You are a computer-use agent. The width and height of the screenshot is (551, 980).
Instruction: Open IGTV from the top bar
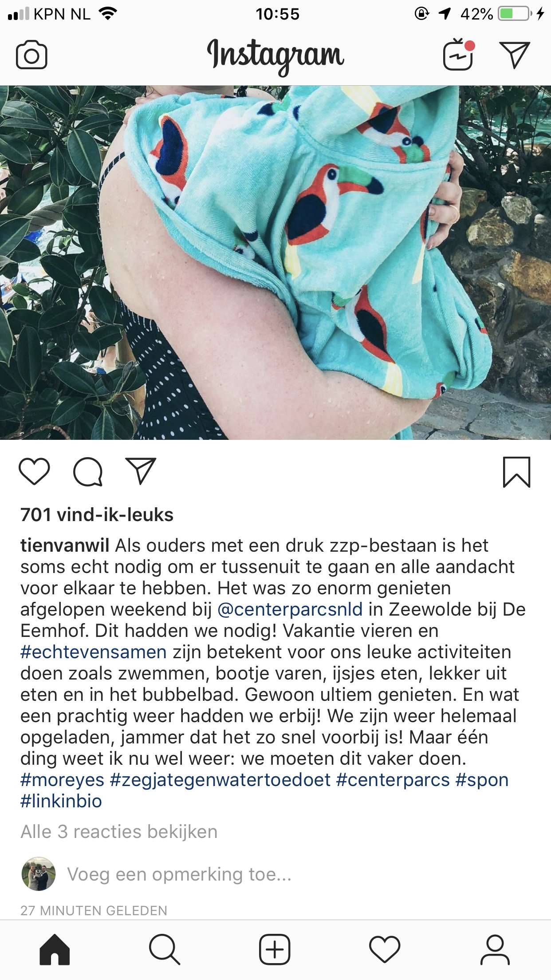[x=458, y=55]
